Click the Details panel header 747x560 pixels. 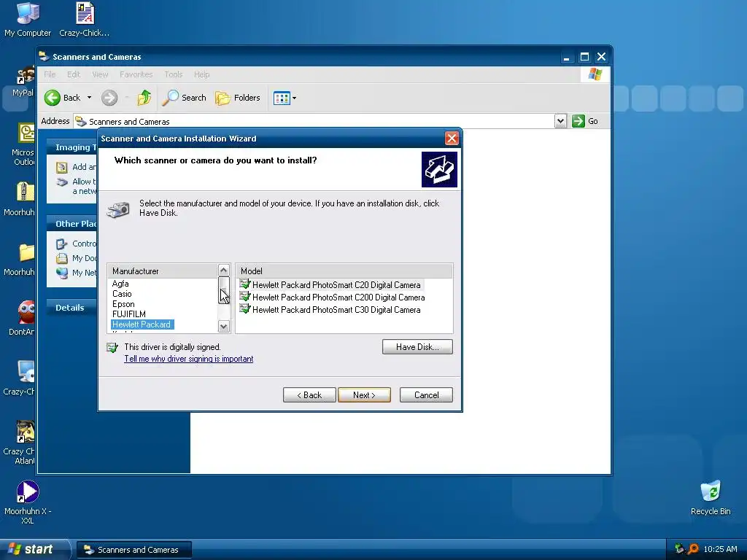click(71, 308)
